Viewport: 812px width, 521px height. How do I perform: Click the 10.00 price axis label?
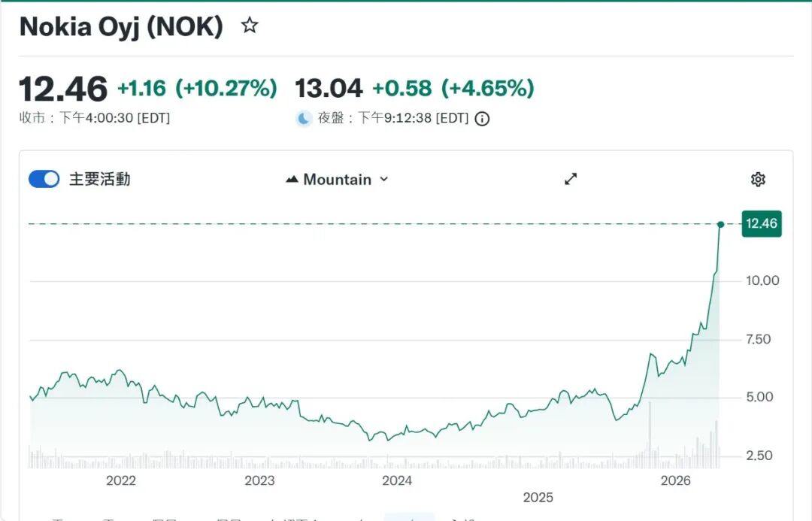pos(762,280)
